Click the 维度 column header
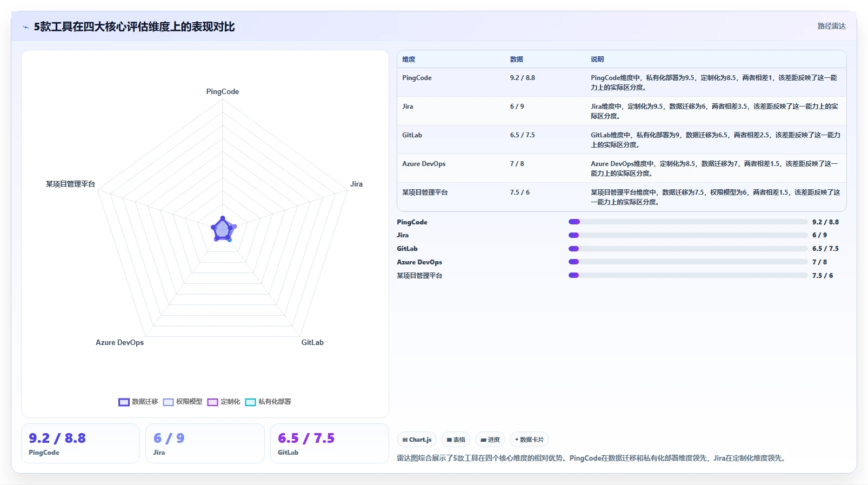868x485 pixels. click(409, 59)
